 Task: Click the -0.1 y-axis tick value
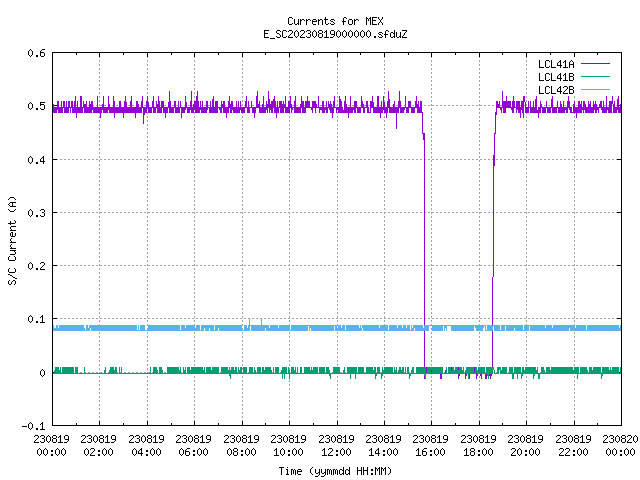pyautogui.click(x=33, y=426)
